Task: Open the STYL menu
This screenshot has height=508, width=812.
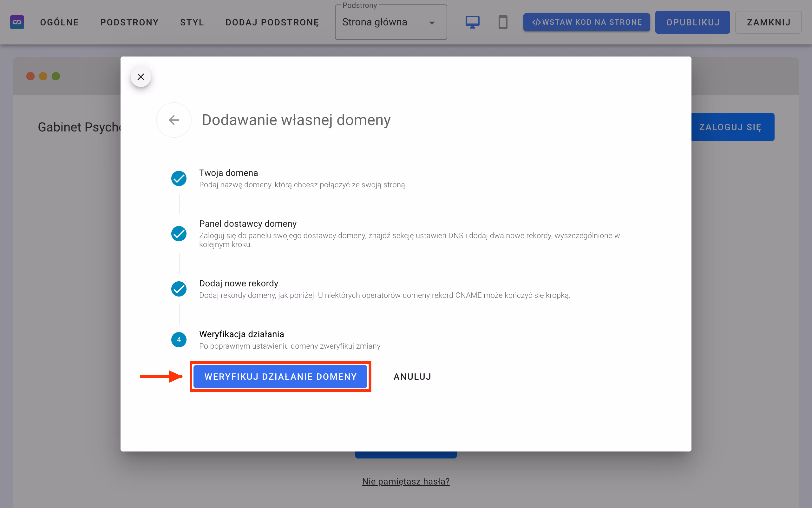Action: click(192, 22)
